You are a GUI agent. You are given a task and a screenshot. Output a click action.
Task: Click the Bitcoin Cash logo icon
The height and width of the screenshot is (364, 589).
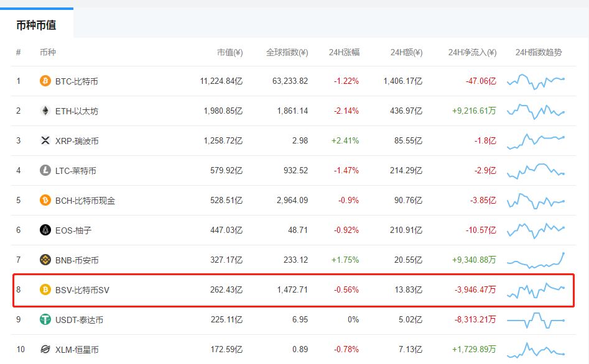45,200
